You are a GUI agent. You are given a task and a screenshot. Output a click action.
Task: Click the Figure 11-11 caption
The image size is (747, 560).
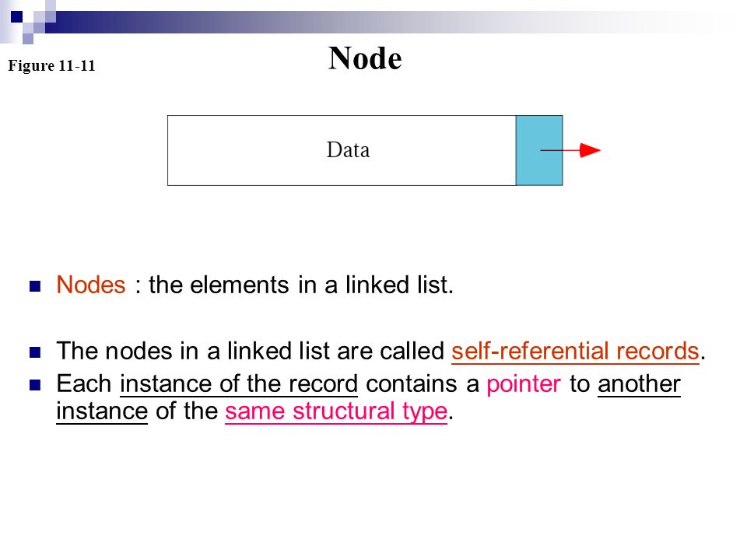[51, 65]
